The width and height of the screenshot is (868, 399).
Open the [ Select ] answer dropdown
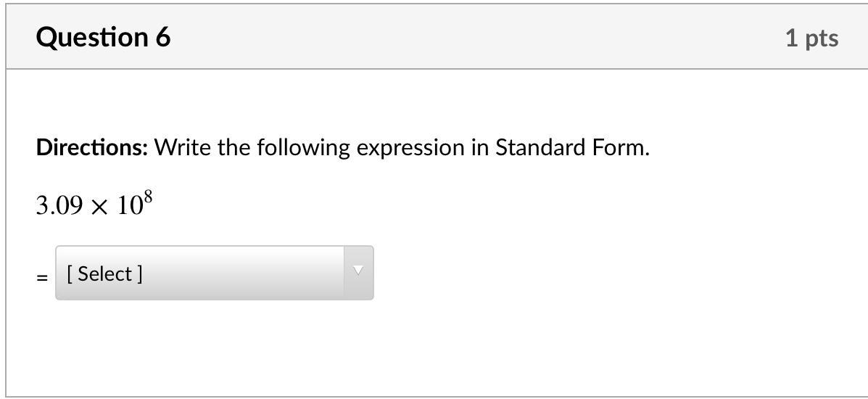click(214, 273)
